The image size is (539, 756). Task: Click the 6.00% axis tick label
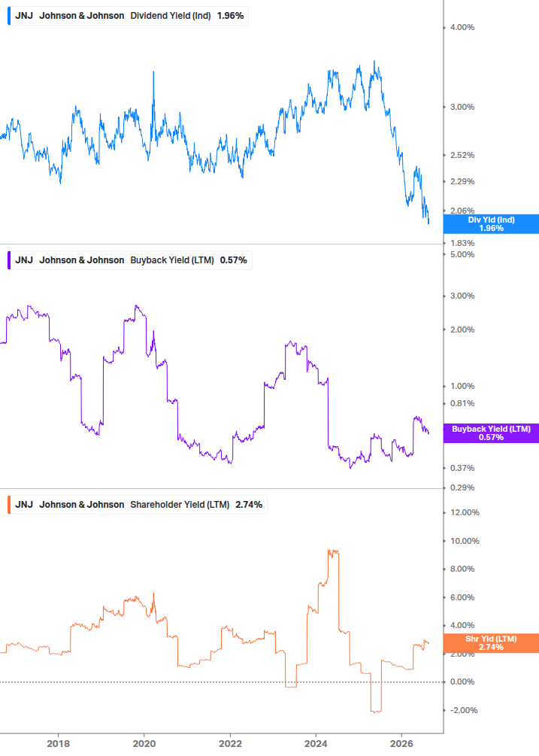coord(462,597)
